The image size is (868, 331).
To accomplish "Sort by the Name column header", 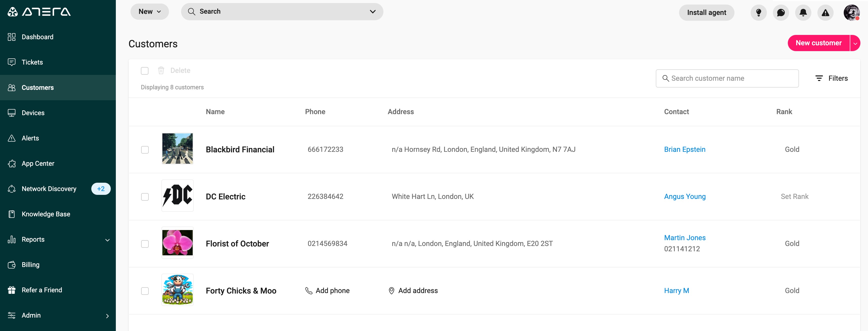I will [215, 112].
